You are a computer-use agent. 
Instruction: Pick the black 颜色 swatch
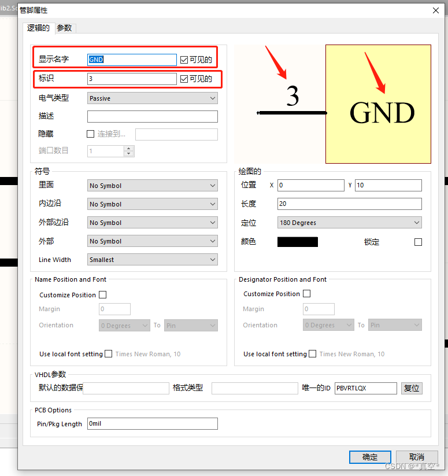[x=298, y=242]
